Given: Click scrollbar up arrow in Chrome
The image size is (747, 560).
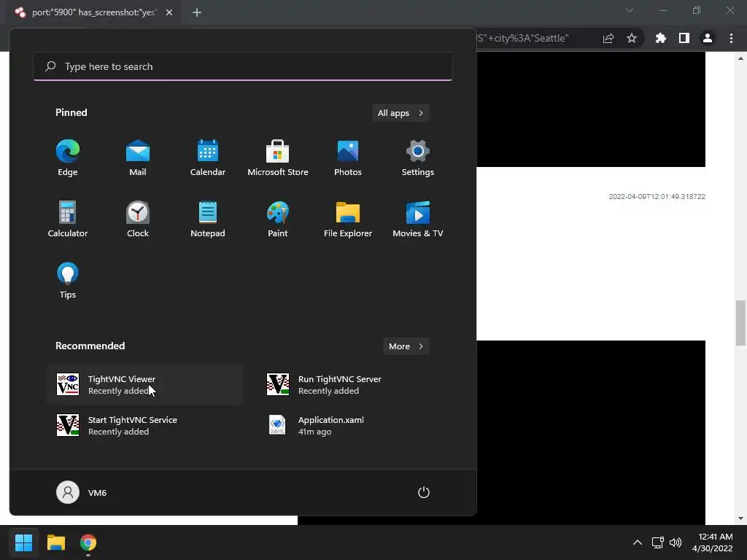Looking at the screenshot, I should tap(740, 58).
